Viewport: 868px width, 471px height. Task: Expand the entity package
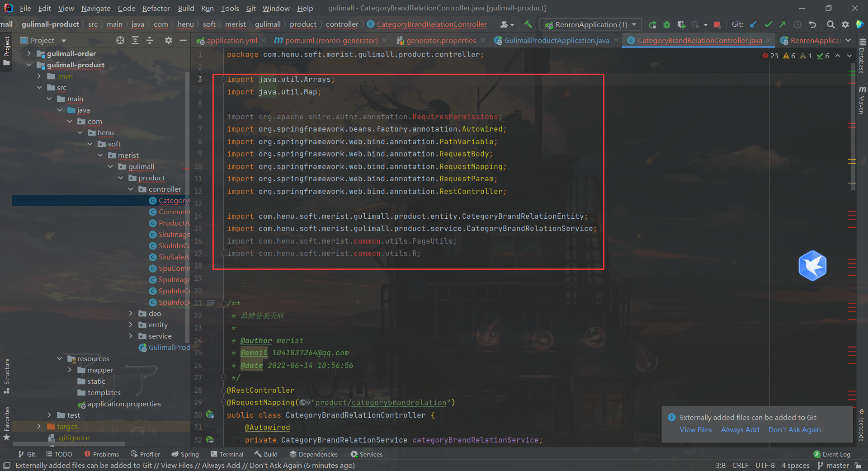point(131,325)
